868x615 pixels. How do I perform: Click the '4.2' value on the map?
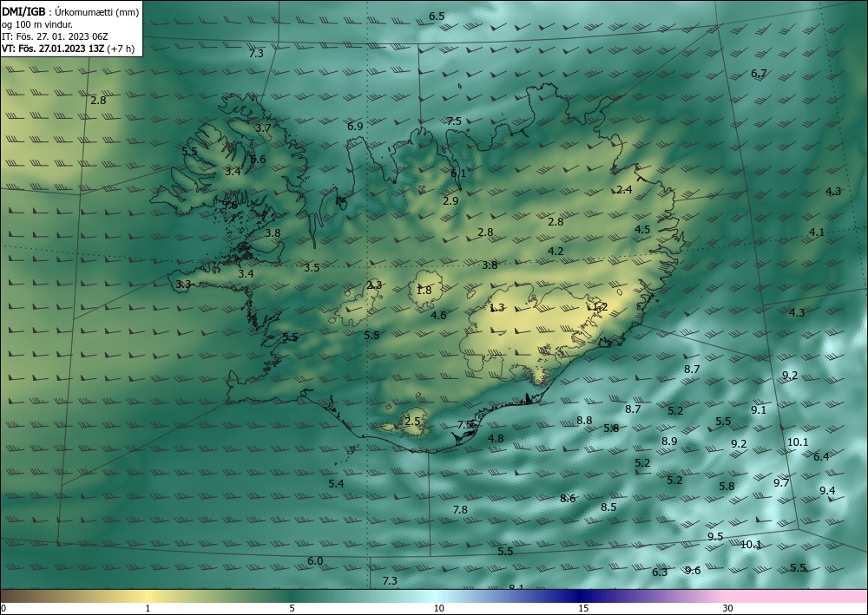point(556,251)
